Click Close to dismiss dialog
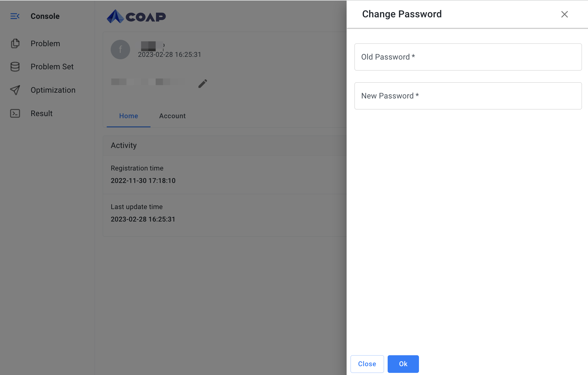Image resolution: width=588 pixels, height=375 pixels. coord(367,363)
